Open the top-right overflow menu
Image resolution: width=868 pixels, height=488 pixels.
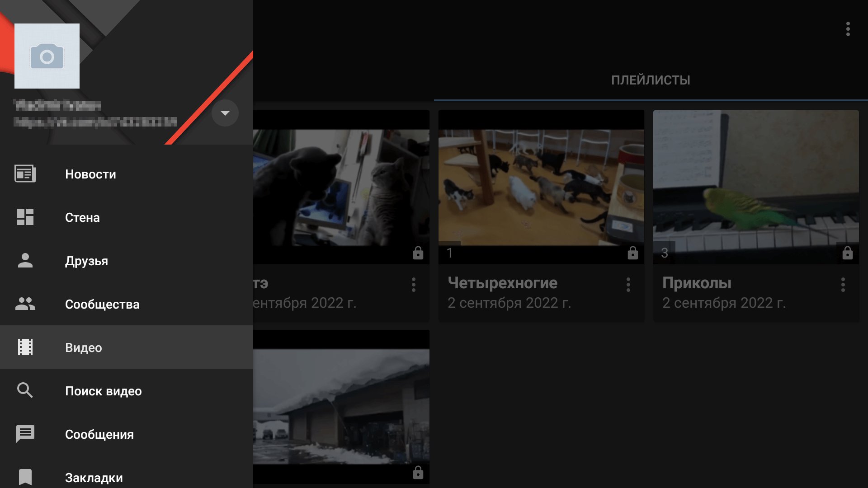848,29
